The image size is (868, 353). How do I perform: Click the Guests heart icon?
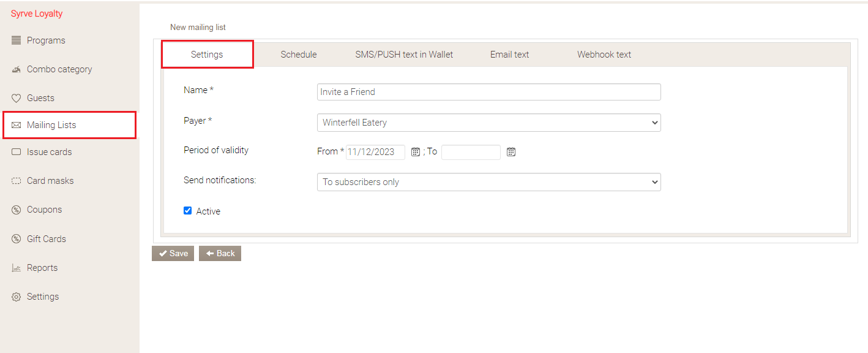pos(17,98)
